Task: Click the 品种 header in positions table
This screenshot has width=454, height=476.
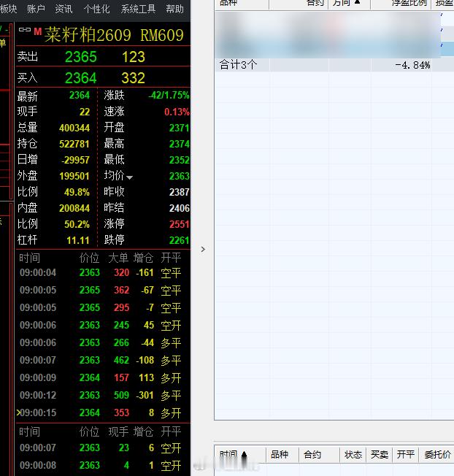Action: click(242, 3)
